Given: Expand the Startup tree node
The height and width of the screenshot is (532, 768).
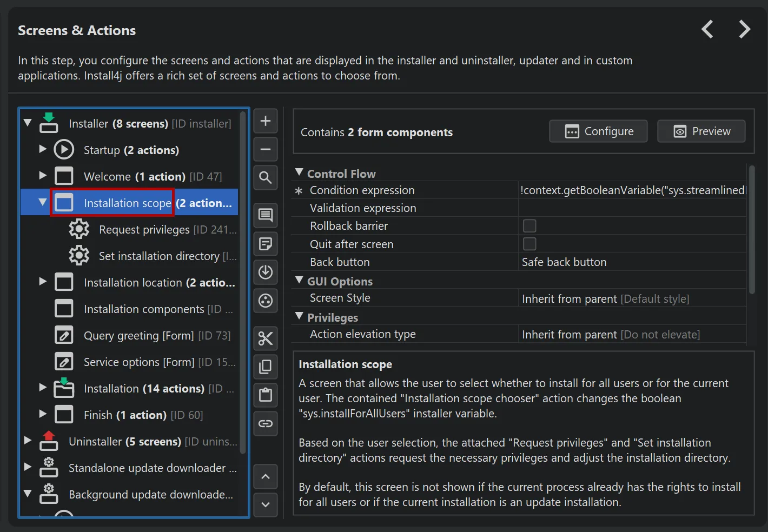Looking at the screenshot, I should pos(43,149).
